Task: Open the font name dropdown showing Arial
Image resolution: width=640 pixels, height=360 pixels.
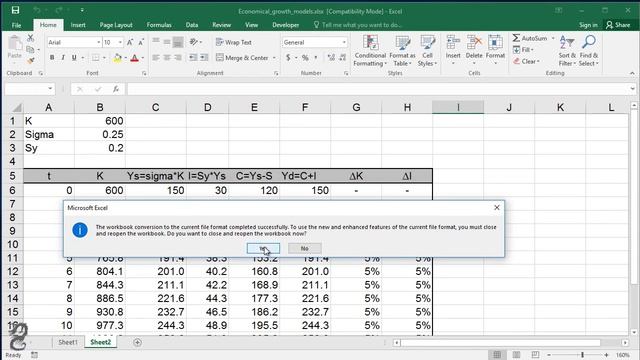Action: (74, 42)
